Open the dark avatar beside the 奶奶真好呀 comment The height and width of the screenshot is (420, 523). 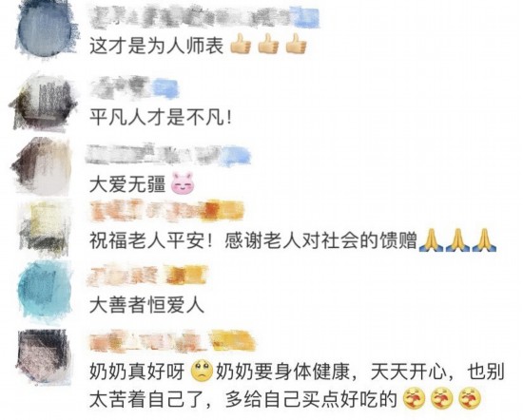pos(44,356)
